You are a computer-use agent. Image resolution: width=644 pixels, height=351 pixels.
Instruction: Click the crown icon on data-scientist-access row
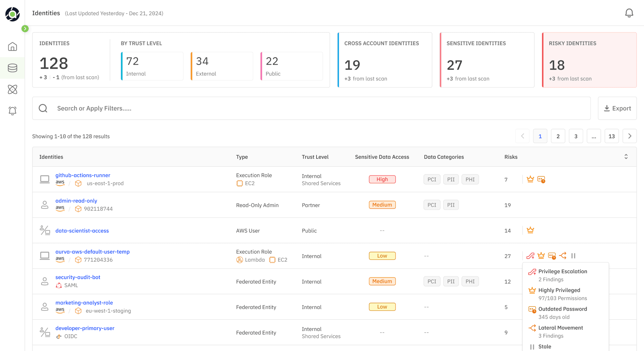click(530, 230)
